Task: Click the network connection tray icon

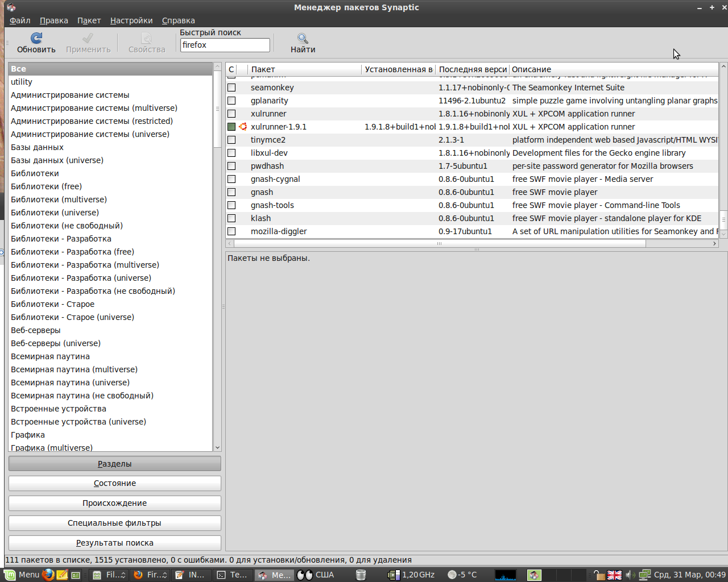Action: 644,575
